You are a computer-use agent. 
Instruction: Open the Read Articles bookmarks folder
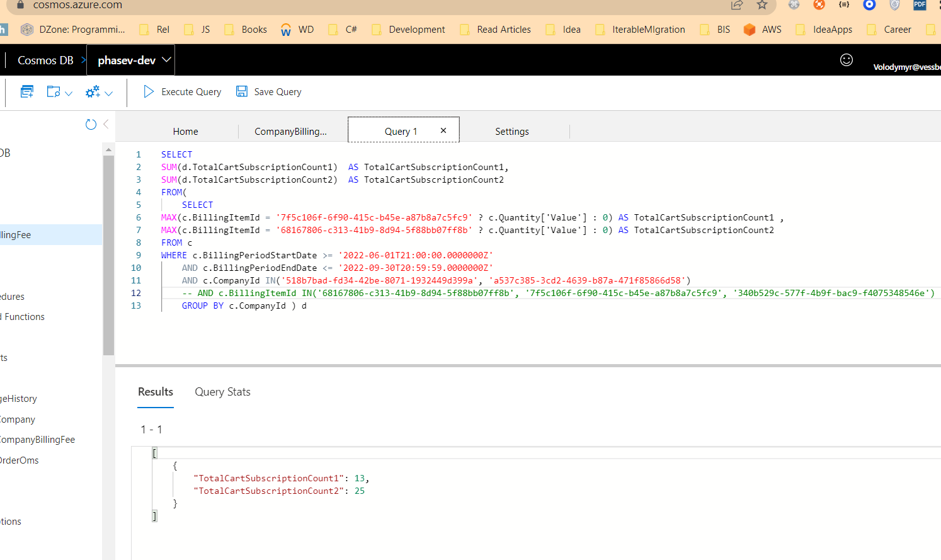tap(495, 30)
